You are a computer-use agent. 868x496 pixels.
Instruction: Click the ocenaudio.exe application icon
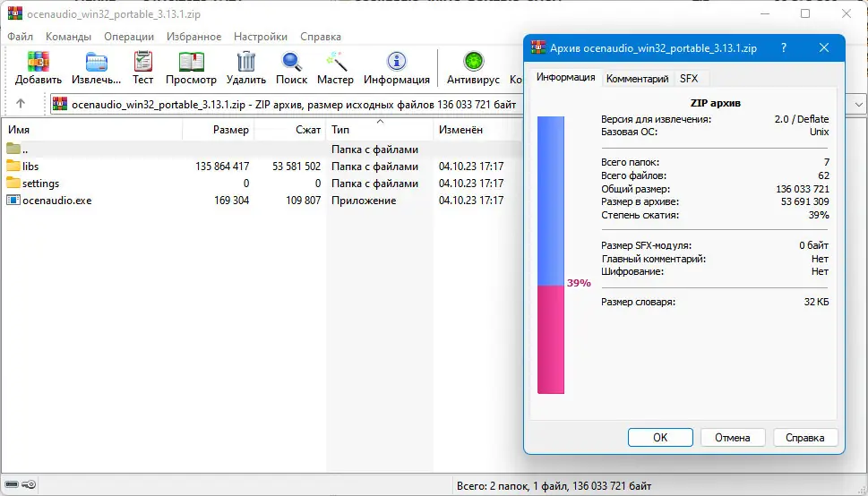coord(13,200)
